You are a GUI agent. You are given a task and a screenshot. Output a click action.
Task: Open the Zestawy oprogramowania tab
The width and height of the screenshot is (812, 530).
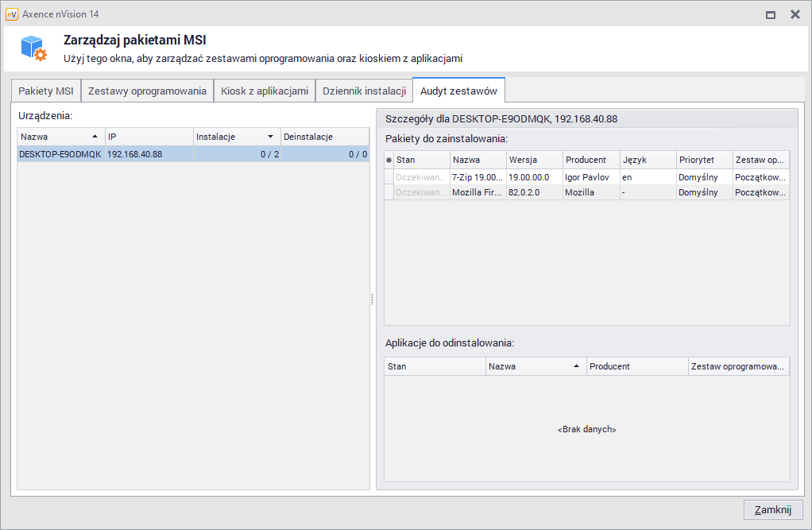coord(147,91)
